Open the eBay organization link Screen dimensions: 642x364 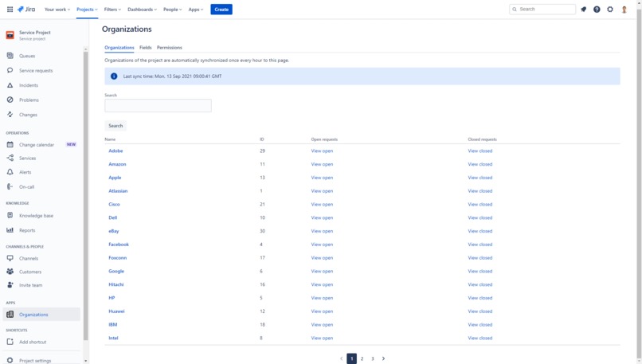113,231
